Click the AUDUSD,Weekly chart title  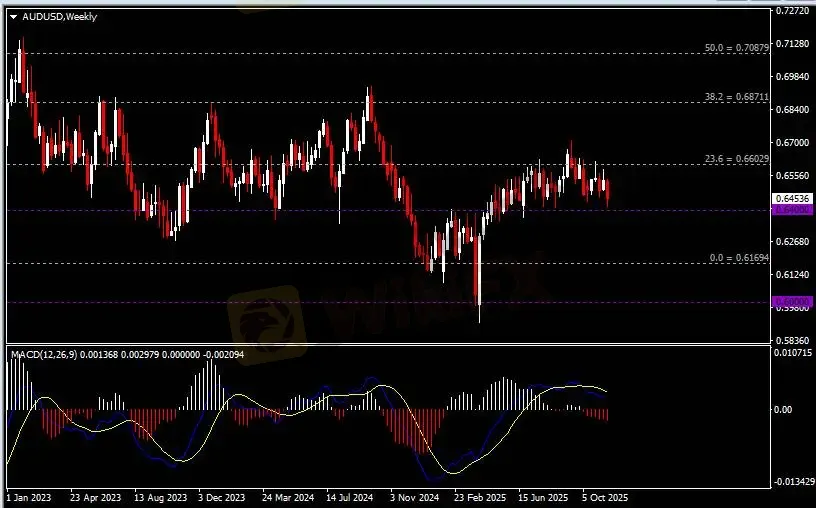click(x=59, y=16)
